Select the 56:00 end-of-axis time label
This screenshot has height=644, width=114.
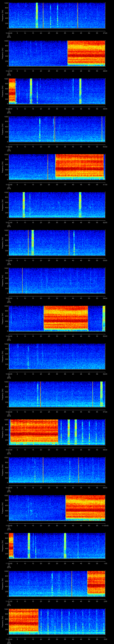105,374
